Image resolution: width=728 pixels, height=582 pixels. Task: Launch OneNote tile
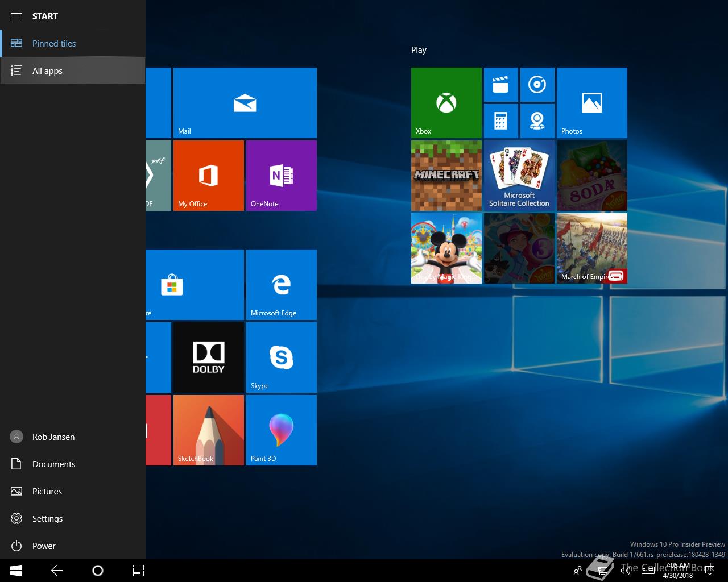pos(282,176)
